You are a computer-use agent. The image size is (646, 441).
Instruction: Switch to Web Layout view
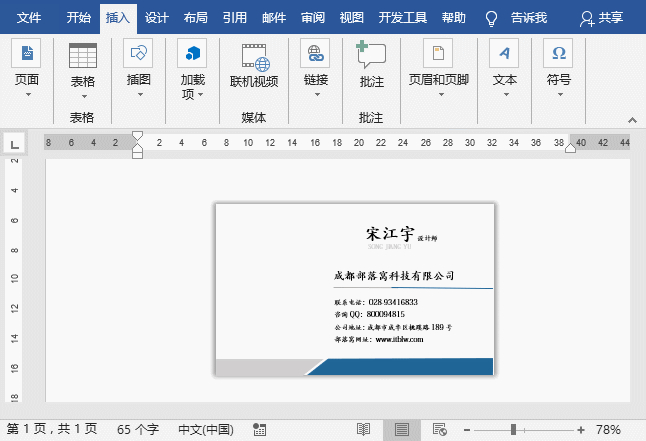coord(439,429)
